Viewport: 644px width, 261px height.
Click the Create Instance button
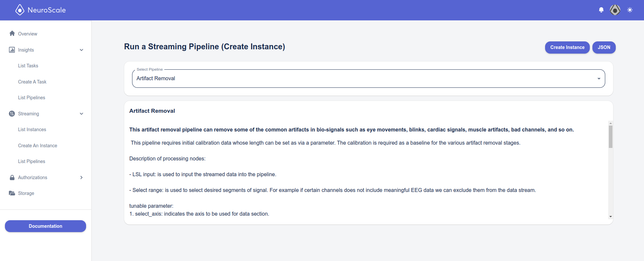click(x=567, y=47)
